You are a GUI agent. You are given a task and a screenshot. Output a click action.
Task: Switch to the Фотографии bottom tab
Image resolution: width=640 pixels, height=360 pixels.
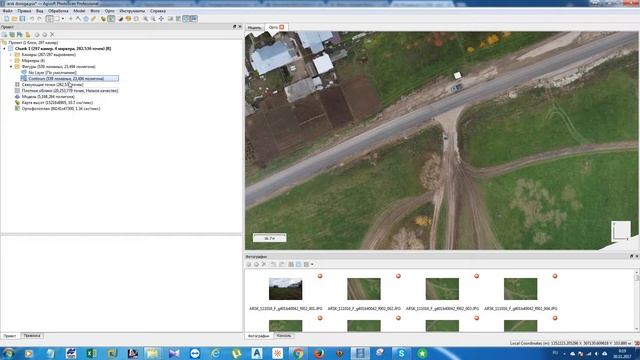[x=259, y=336]
